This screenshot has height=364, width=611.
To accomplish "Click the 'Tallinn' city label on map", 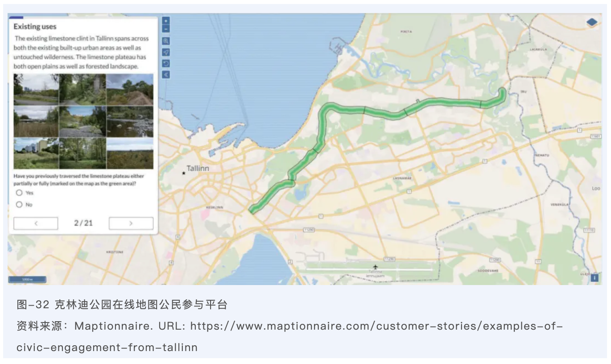I will [x=198, y=169].
